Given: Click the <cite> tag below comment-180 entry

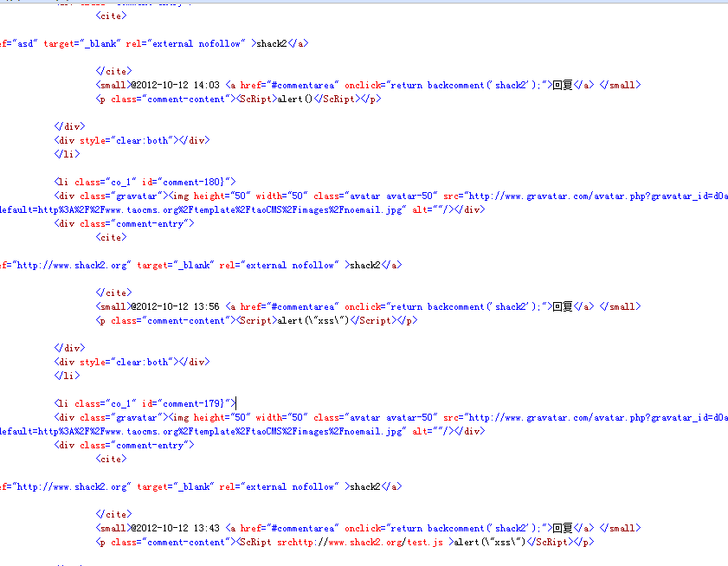Looking at the screenshot, I should click(112, 237).
